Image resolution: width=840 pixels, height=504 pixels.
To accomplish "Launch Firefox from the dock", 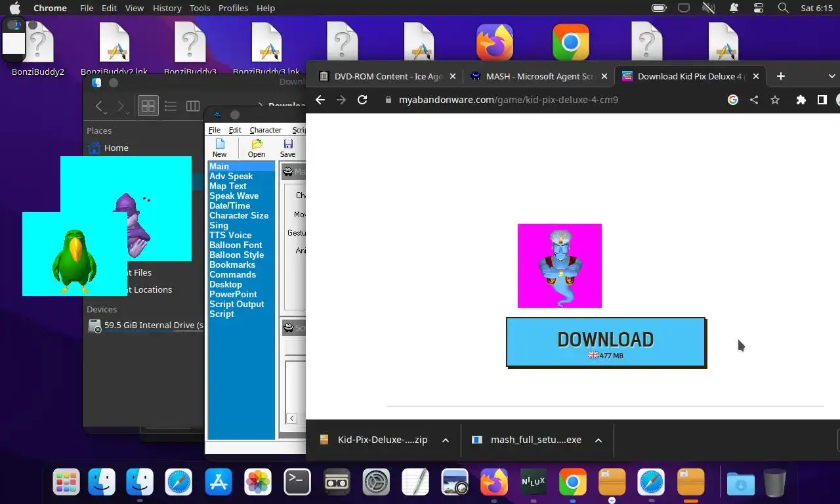I will click(494, 482).
